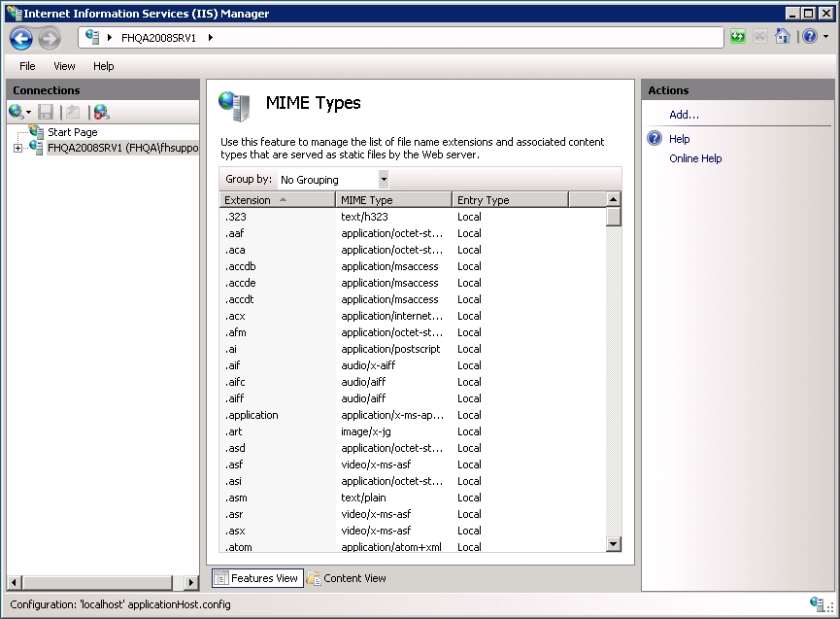Click the server icon in address bar

[x=92, y=37]
